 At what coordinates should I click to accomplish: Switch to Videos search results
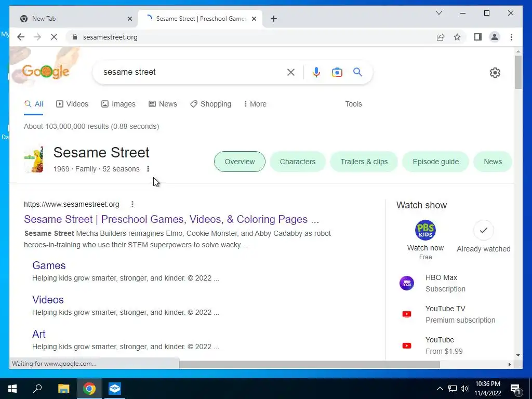[72, 104]
